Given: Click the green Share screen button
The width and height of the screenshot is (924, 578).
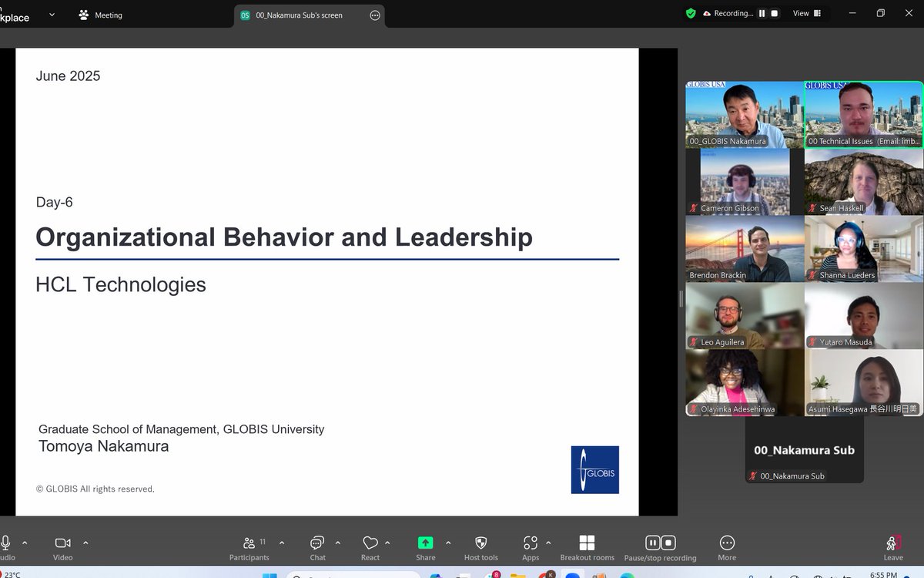Looking at the screenshot, I should pos(425,547).
